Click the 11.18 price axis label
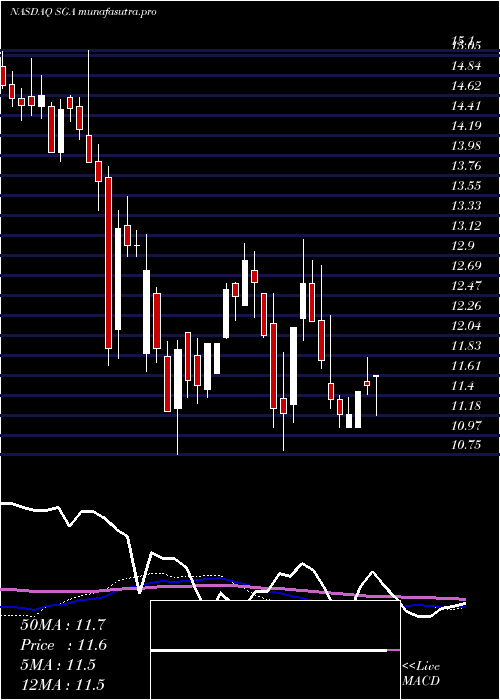Screen dimensions: 500x700 [x=466, y=406]
